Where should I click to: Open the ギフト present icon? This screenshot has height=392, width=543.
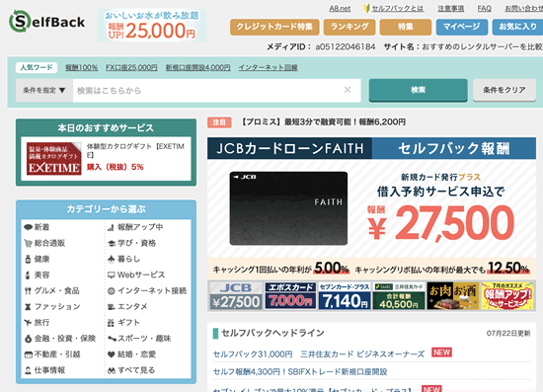pos(111,323)
